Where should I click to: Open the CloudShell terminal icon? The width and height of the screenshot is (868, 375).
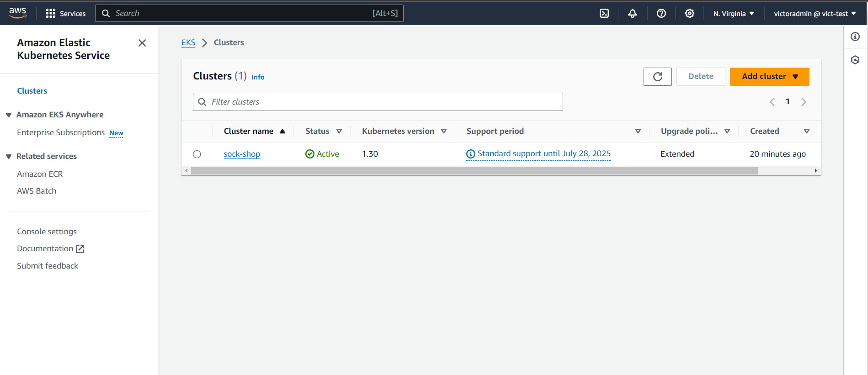pyautogui.click(x=604, y=13)
